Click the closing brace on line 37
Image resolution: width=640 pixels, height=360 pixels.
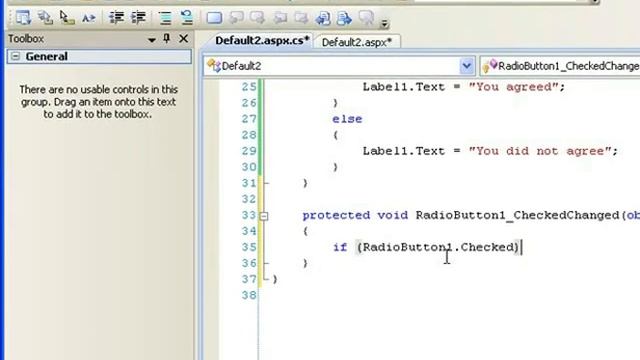[275, 279]
